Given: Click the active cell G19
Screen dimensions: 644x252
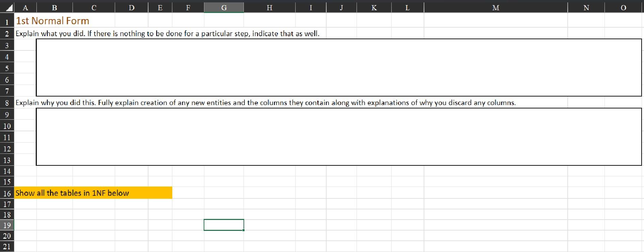Looking at the screenshot, I should (x=224, y=225).
